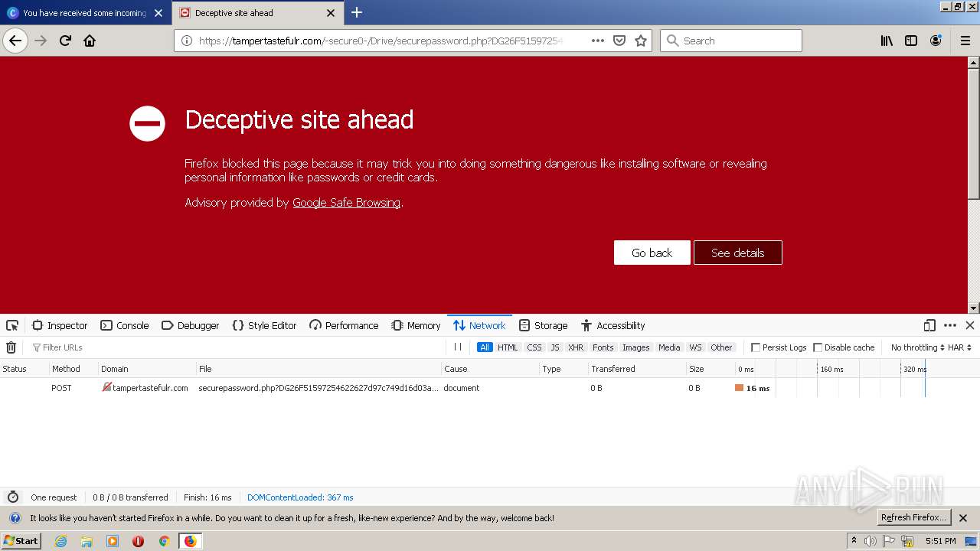
Task: Filter requests by Fonts
Action: click(x=603, y=347)
